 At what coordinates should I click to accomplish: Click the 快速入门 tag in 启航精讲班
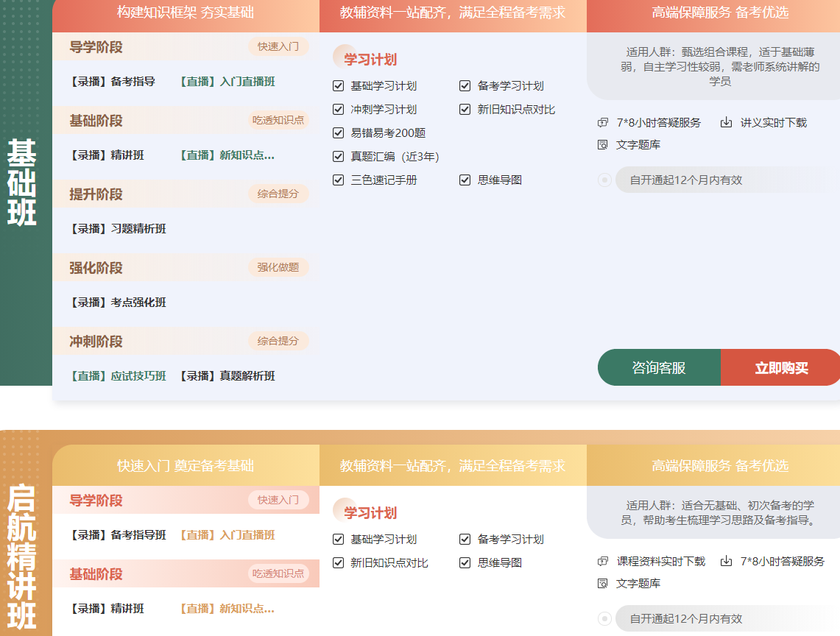coord(278,500)
